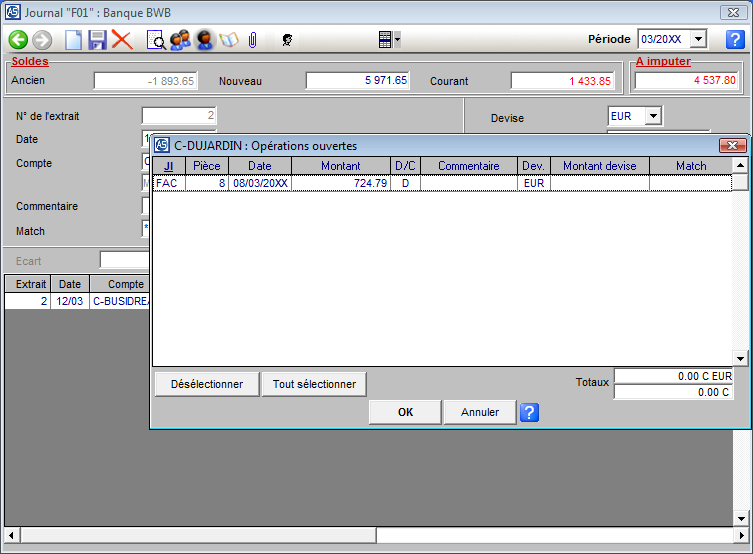Click the green back arrow icon
The width and height of the screenshot is (753, 554).
point(18,40)
